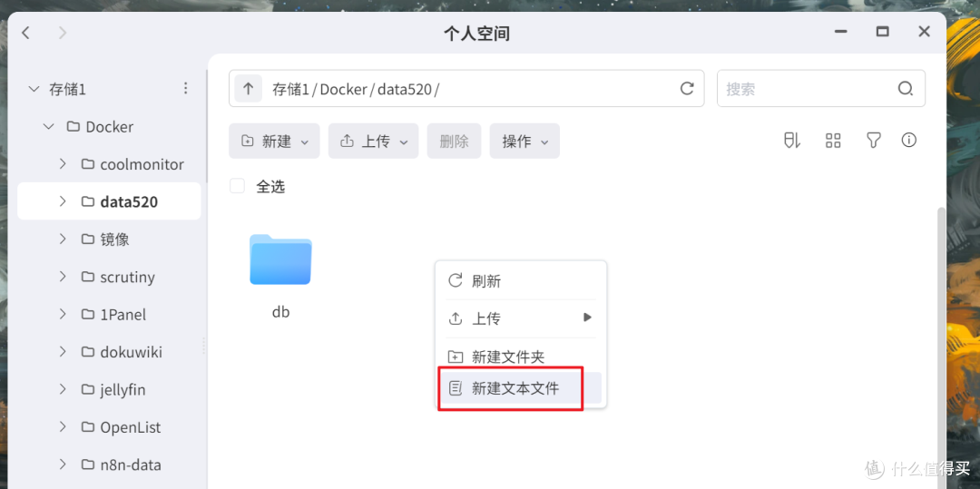
Task: Expand the jellyfin folder chevron
Action: coord(63,390)
